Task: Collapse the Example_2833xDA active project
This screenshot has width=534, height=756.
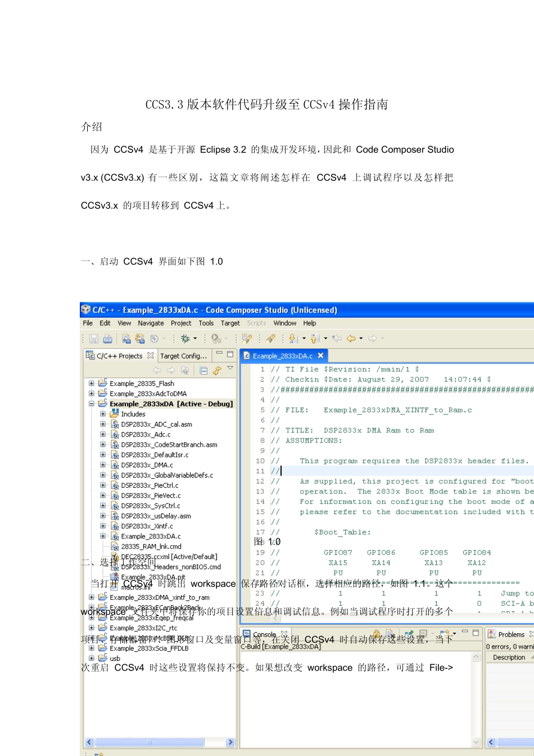Action: (x=92, y=404)
